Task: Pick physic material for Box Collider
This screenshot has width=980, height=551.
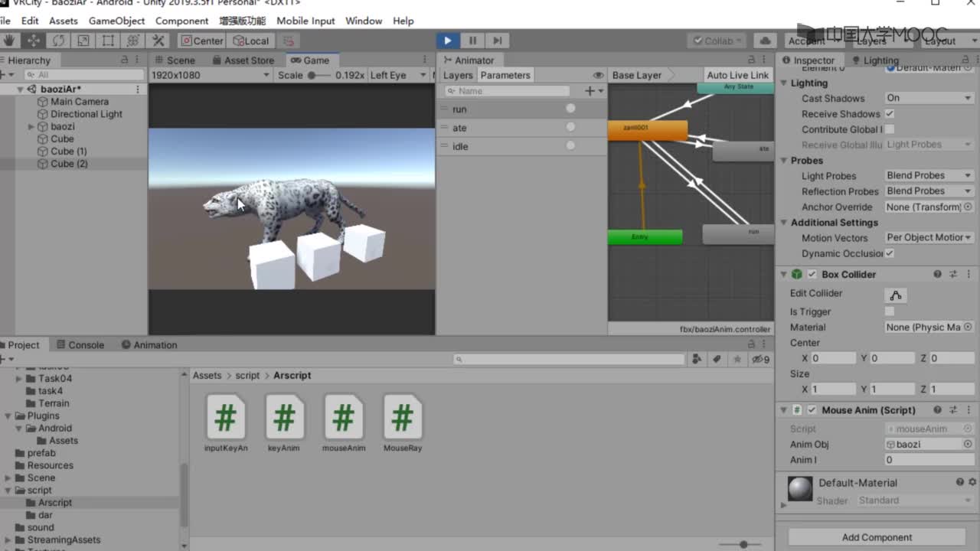Action: [x=968, y=327]
